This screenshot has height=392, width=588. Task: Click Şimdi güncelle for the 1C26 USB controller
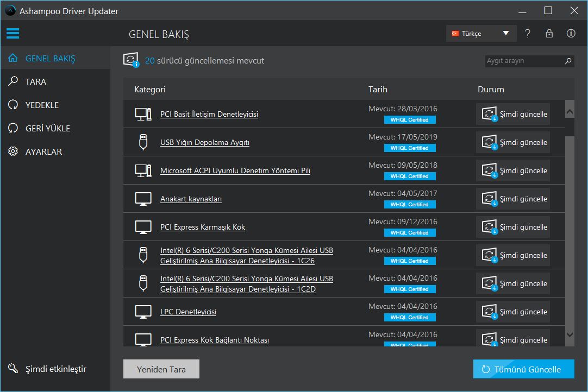pos(513,255)
